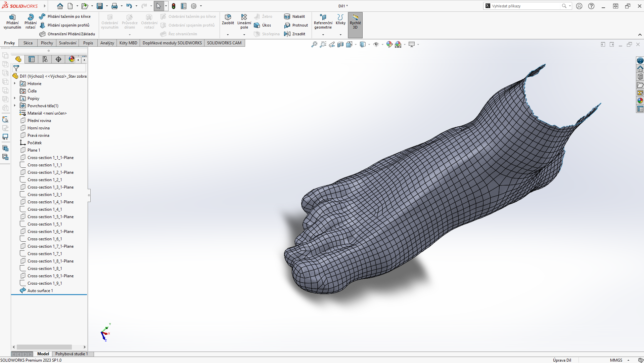Image resolution: width=644 pixels, height=363 pixels.
Task: Toggle the rebuild traffic light icon
Action: 174,6
